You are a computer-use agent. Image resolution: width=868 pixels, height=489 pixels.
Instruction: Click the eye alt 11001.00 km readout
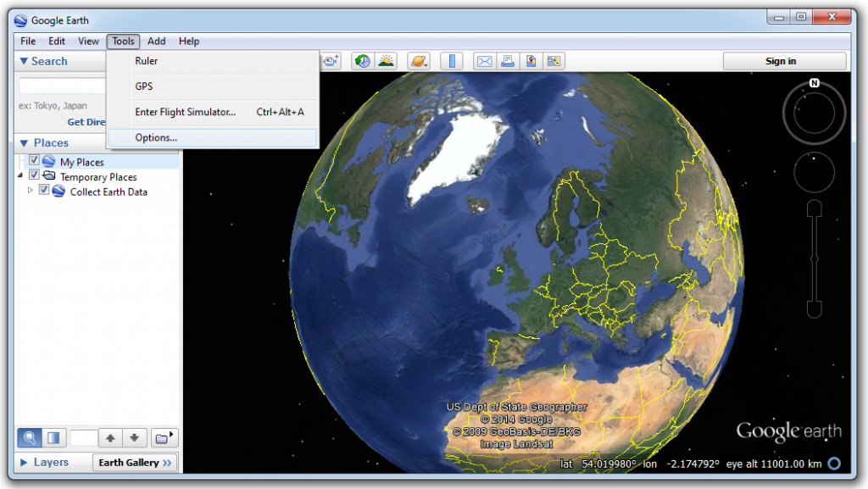[774, 464]
